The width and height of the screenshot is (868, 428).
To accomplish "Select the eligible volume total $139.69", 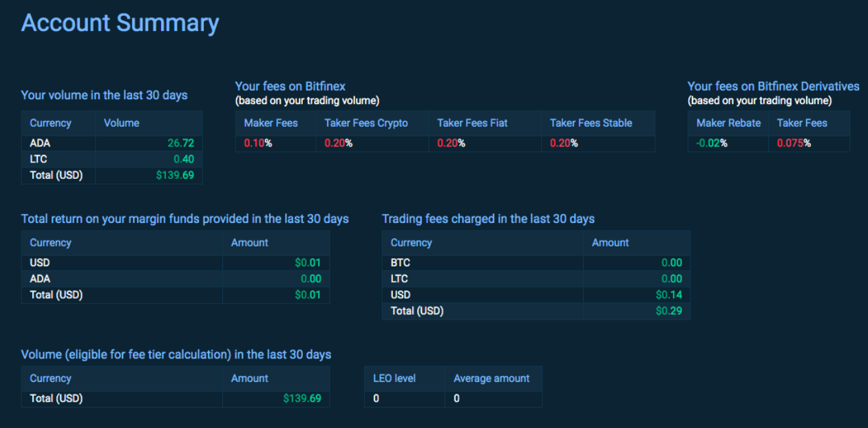I will point(301,398).
